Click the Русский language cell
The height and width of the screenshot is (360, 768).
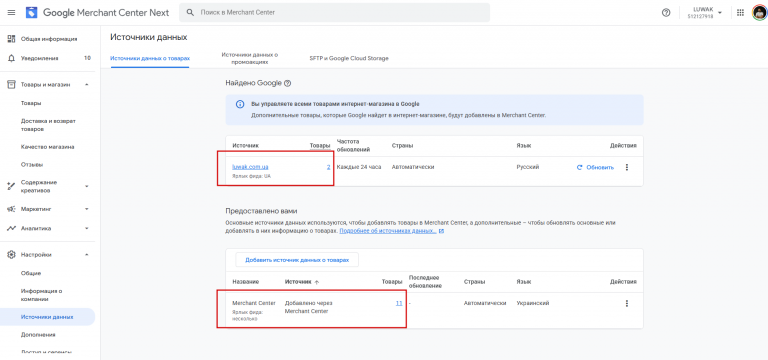click(x=528, y=167)
